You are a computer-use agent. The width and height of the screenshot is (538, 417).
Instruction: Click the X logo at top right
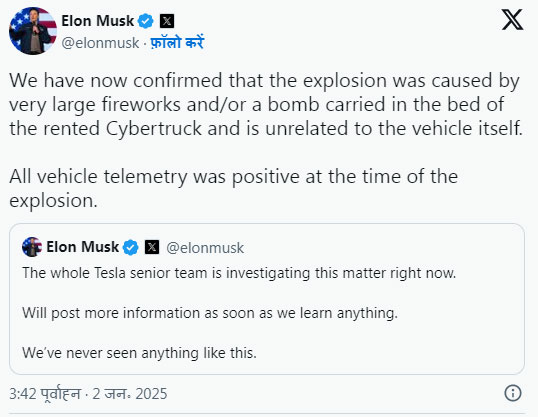512,20
